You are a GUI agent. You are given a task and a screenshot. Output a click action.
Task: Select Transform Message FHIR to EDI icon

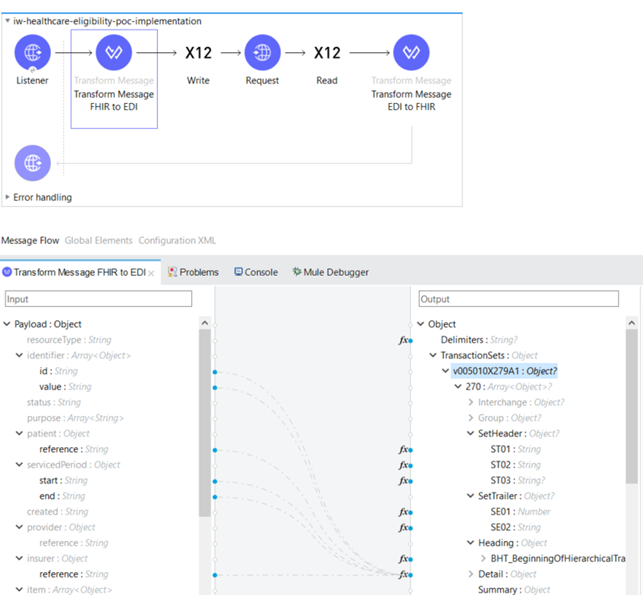point(114,52)
